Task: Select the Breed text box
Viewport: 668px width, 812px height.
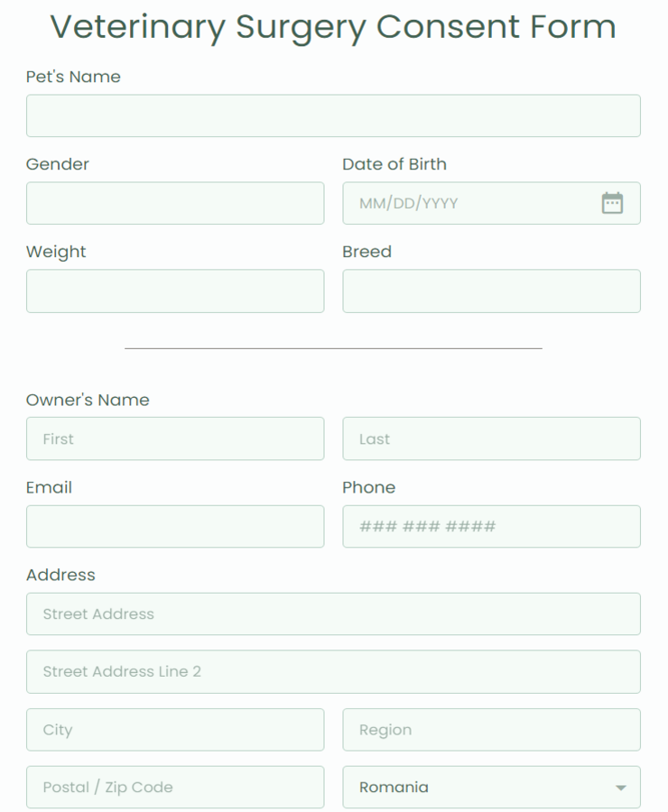Action: coord(491,291)
